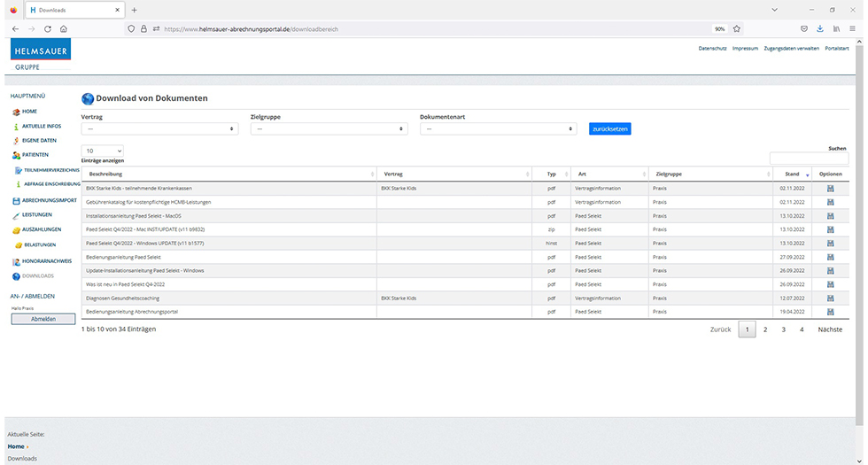Screen dimensions: 868x465
Task: Open ABRECHNUNGSIMPORT menu entry
Action: (50, 200)
